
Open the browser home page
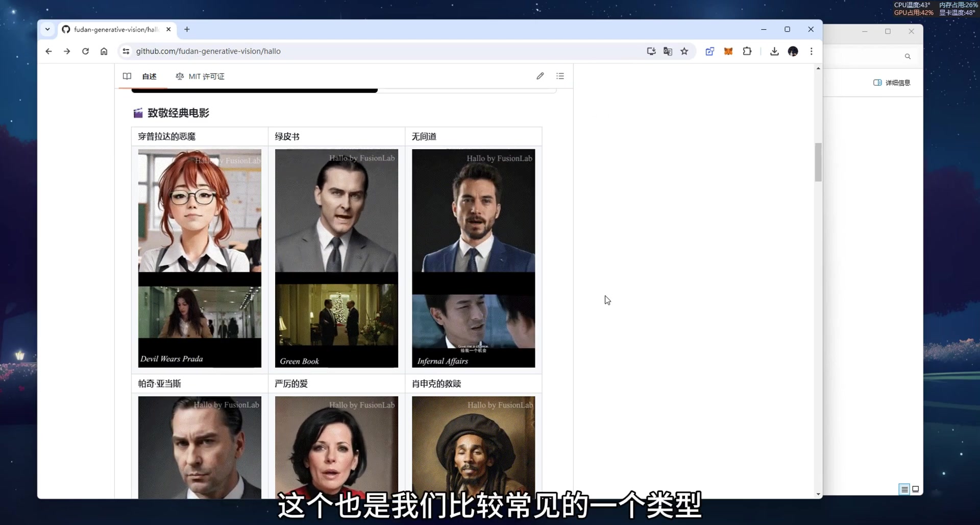104,51
